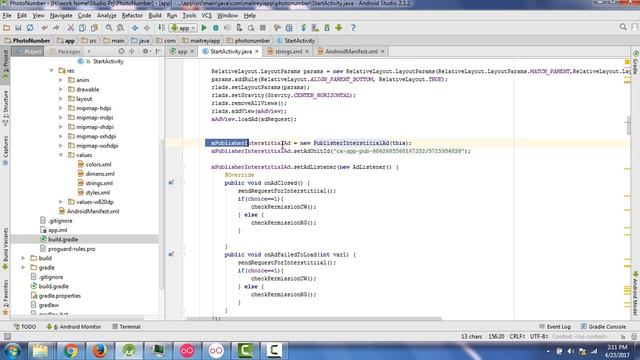The width and height of the screenshot is (640, 360).
Task: Click the Undo arrow icon
Action: tap(44, 28)
